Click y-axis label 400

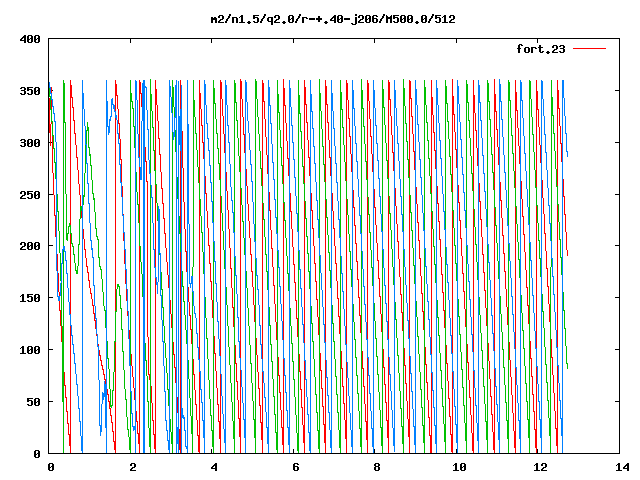pyautogui.click(x=30, y=39)
